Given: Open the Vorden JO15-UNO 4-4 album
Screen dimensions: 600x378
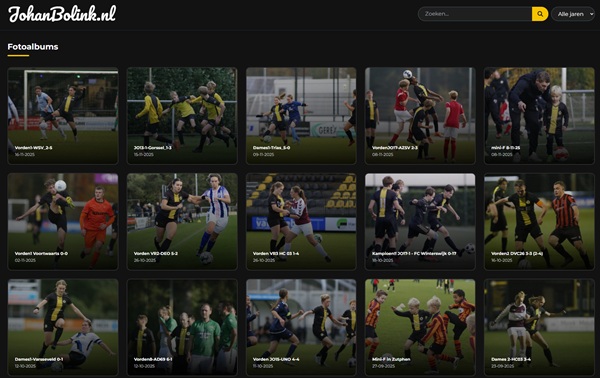Looking at the screenshot, I should pyautogui.click(x=301, y=327).
